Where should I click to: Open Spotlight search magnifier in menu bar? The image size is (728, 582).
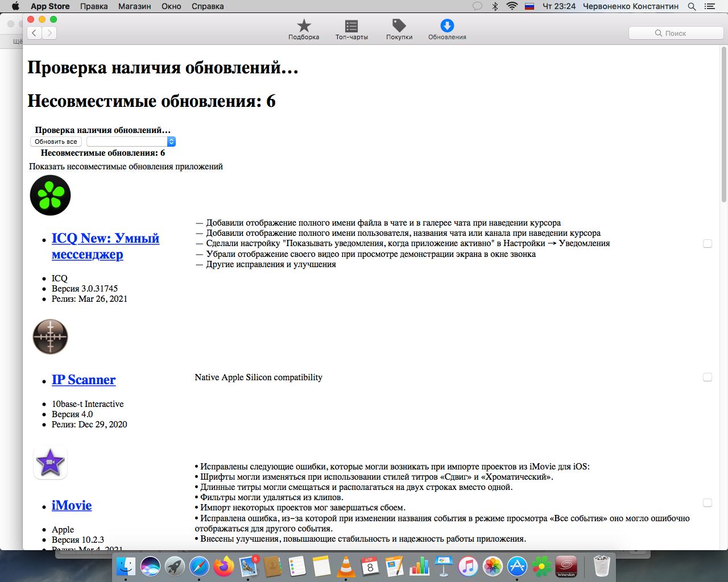[x=692, y=6]
